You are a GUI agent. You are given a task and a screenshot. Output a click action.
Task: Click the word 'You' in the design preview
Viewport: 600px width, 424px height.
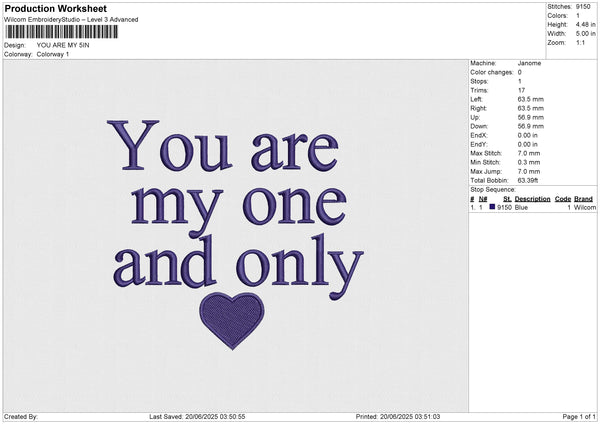161,145
